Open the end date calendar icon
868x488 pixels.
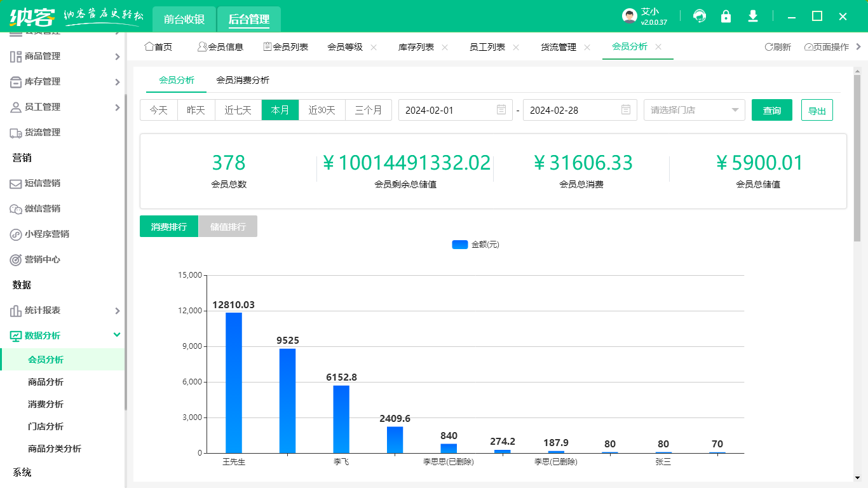[x=625, y=110]
